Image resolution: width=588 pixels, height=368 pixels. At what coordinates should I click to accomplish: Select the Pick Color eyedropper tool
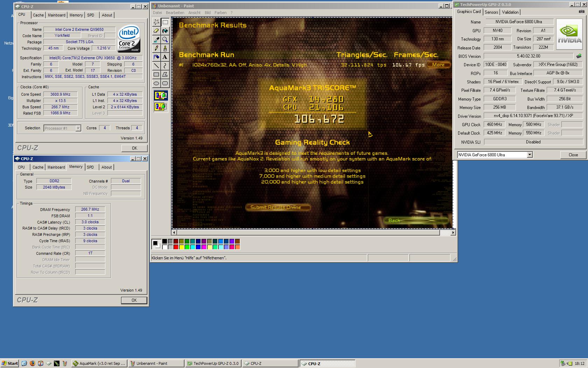point(156,40)
